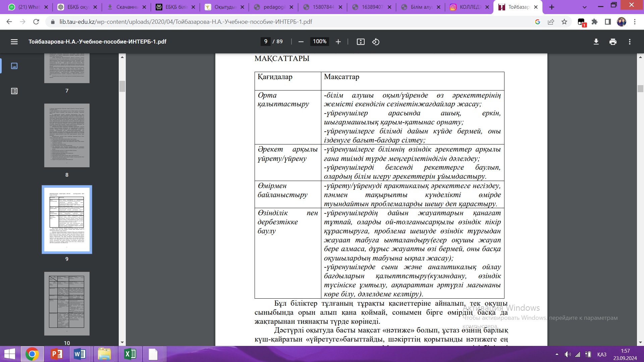Image resolution: width=644 pixels, height=362 pixels.
Task: Show hidden system tray icons
Action: (557, 354)
